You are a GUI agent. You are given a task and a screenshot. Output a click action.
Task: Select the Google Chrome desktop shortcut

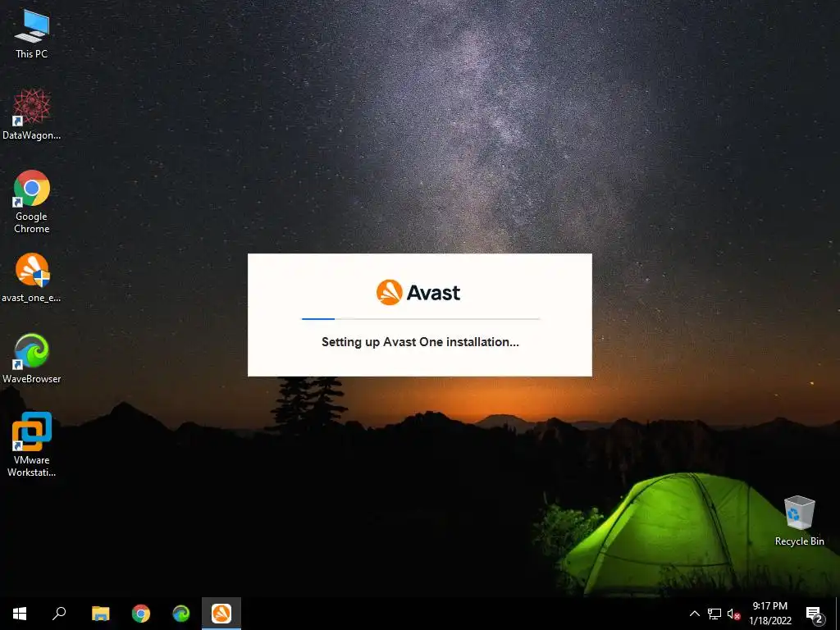32,202
